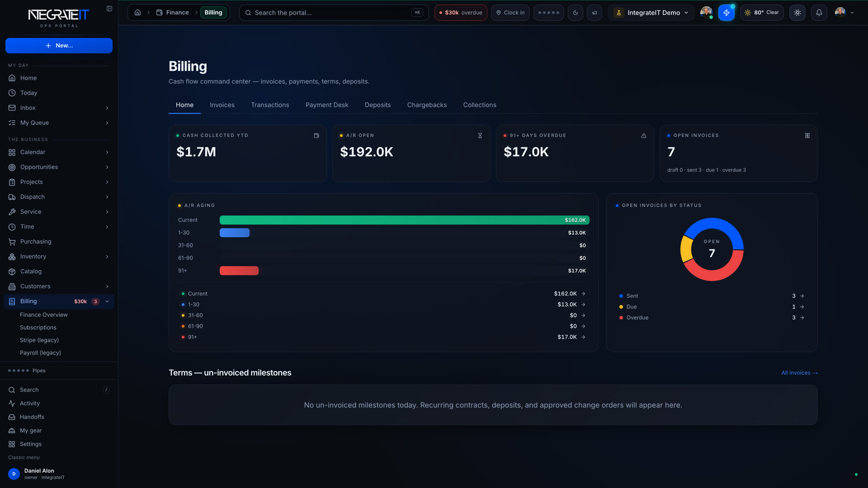868x488 pixels.
Task: Switch to the Deposits tab
Action: [x=378, y=105]
